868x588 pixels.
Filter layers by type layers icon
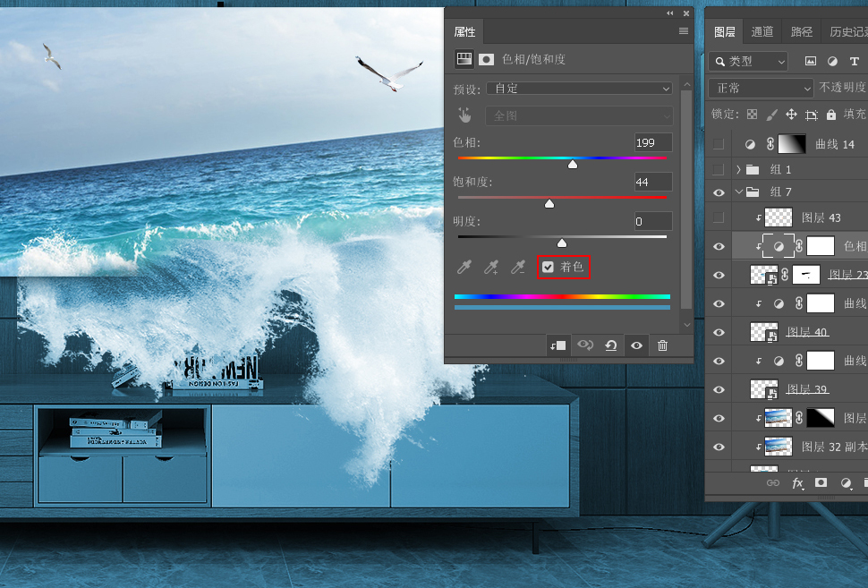point(854,61)
